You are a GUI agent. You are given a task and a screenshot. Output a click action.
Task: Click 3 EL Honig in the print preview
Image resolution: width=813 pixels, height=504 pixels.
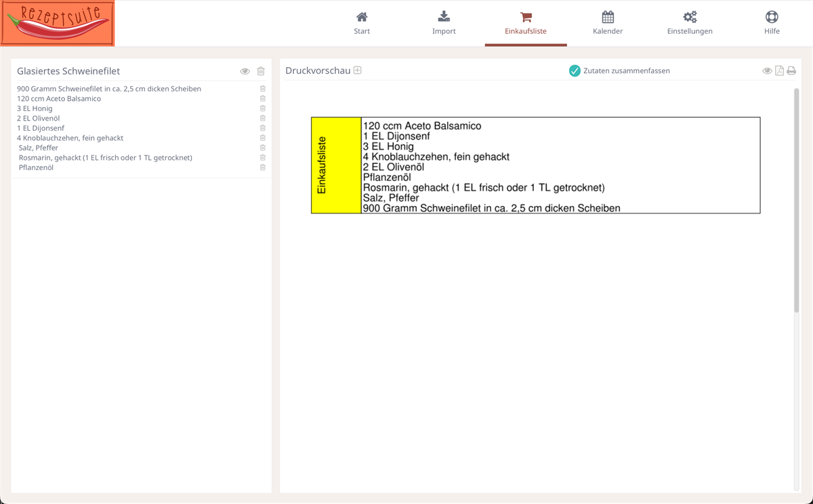tap(388, 146)
